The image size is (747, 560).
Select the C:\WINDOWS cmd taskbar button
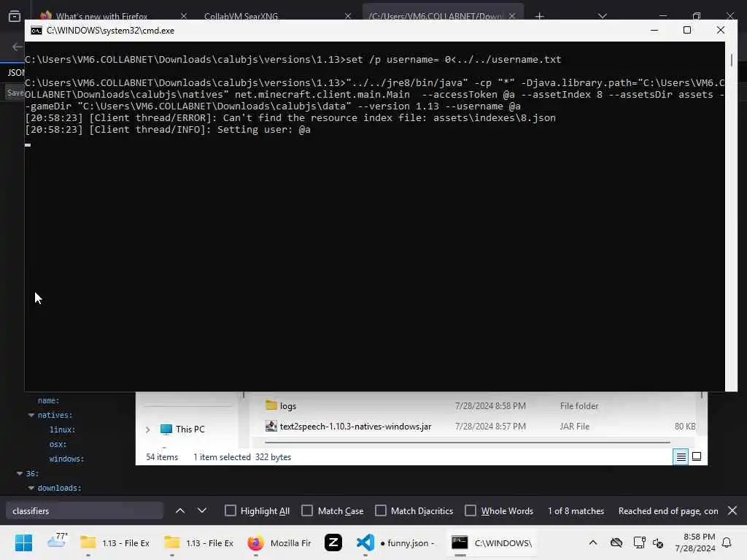tap(492, 542)
